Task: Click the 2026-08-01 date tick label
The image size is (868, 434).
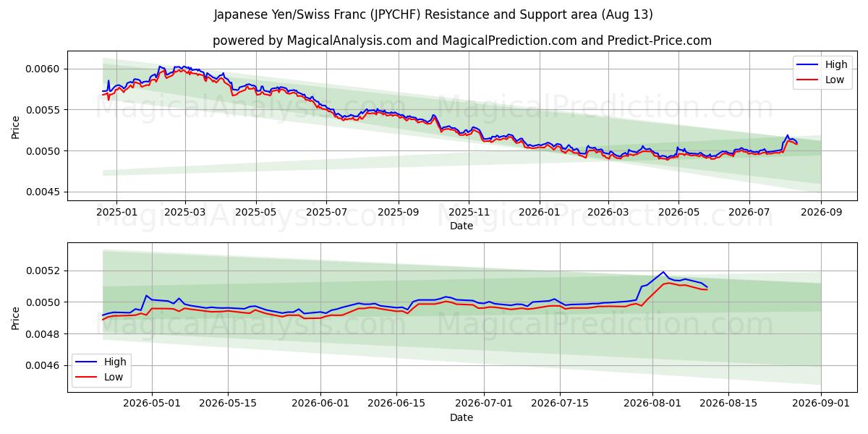Action: [652, 404]
